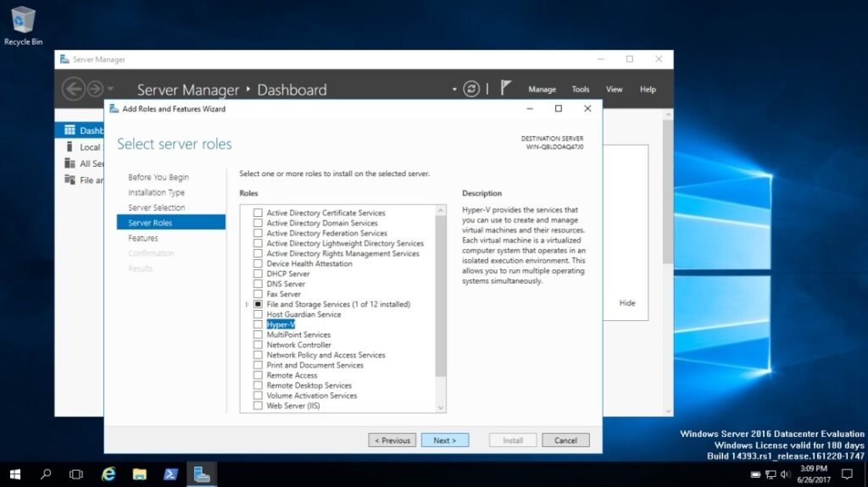Select Device Health Attestation row
The width and height of the screenshot is (868, 487).
click(309, 263)
